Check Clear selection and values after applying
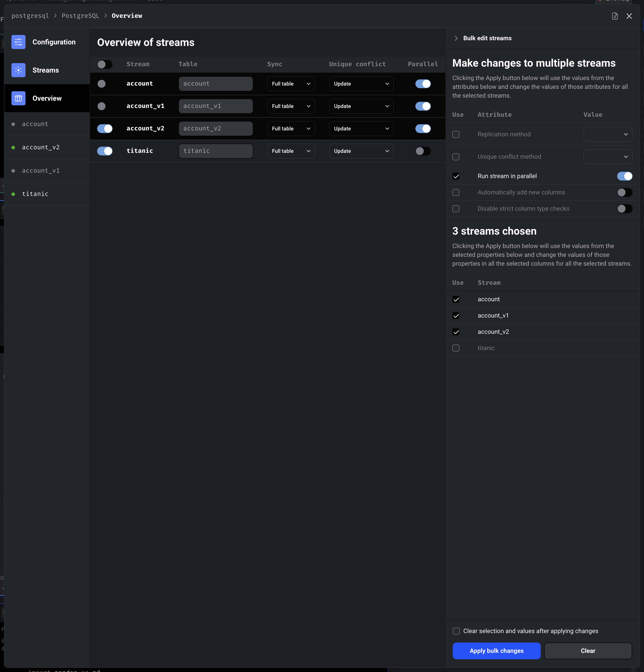 [456, 631]
